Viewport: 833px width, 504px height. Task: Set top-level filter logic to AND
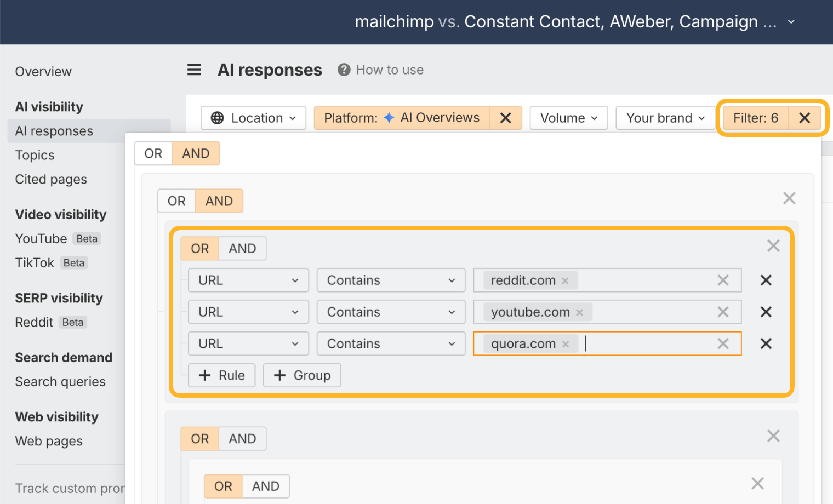pos(196,153)
